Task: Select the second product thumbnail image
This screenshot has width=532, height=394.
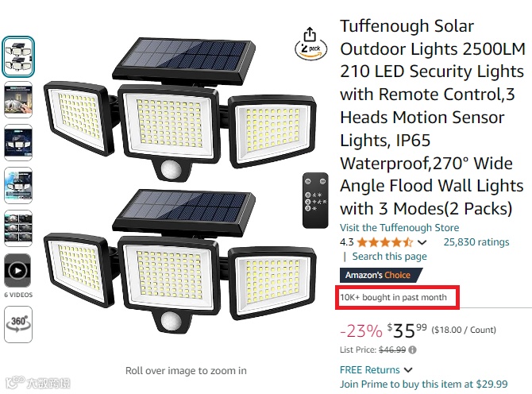Action: pyautogui.click(x=17, y=100)
